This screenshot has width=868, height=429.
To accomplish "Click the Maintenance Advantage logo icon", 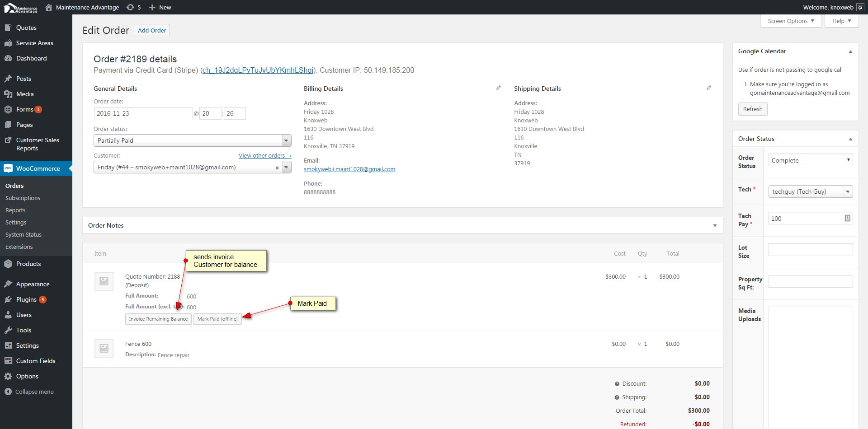I will [x=21, y=8].
